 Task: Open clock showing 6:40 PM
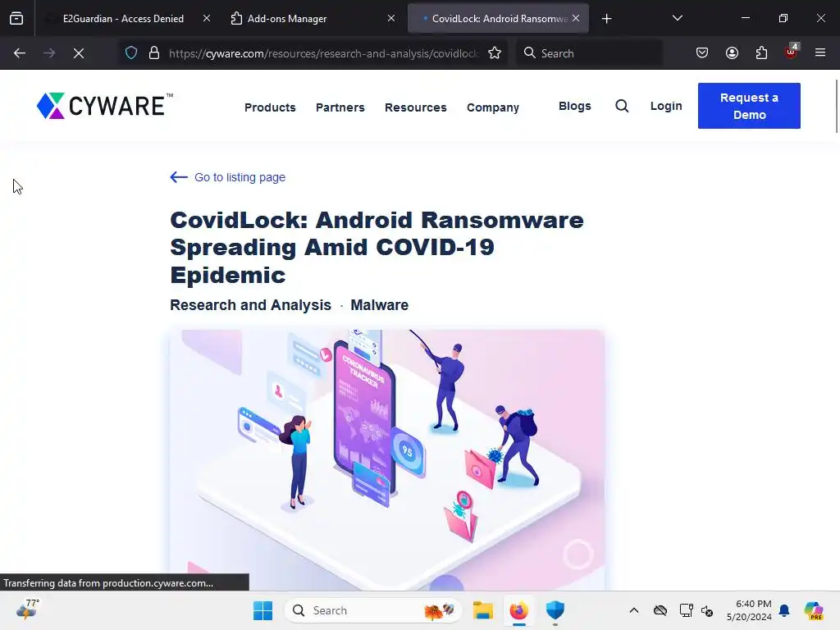click(749, 610)
